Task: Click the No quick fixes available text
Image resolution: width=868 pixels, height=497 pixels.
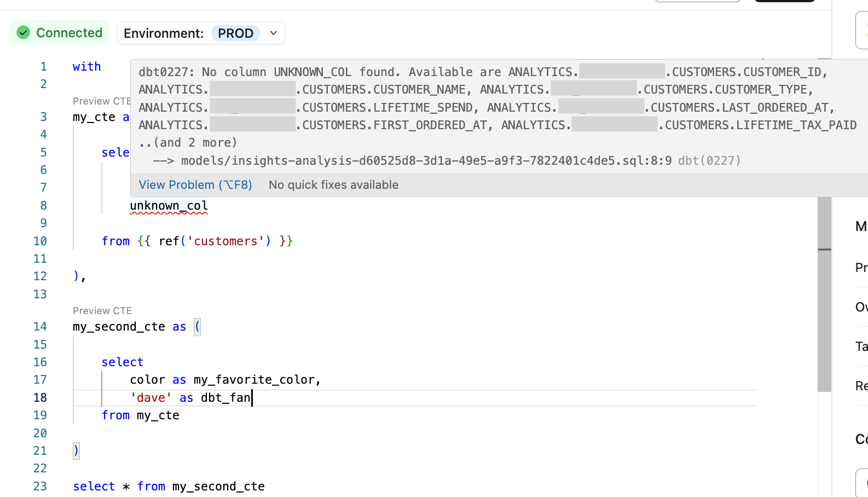Action: click(x=333, y=185)
